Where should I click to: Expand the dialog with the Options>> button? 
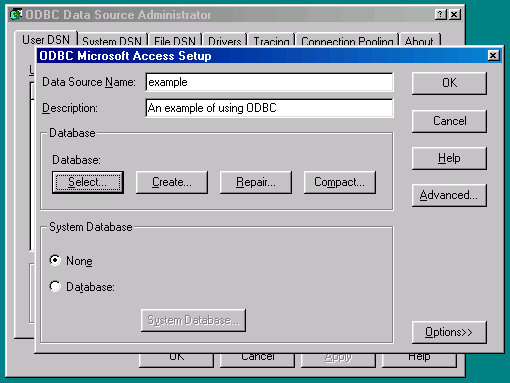[449, 332]
